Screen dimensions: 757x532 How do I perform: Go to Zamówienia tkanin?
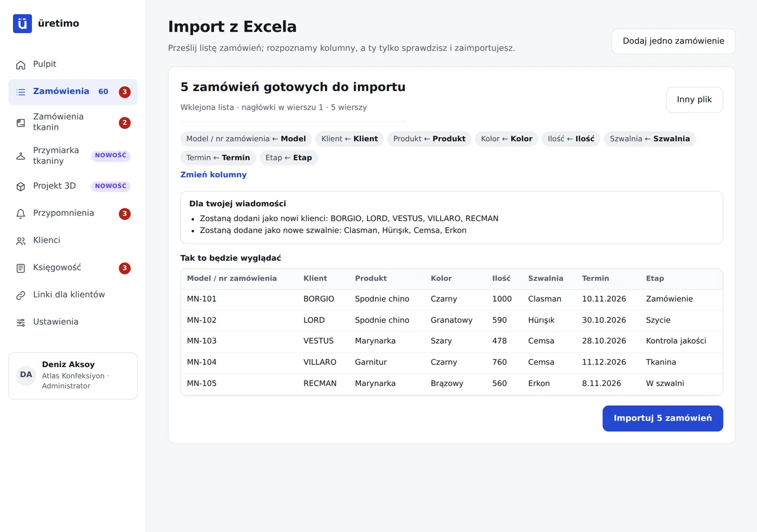[73, 123]
